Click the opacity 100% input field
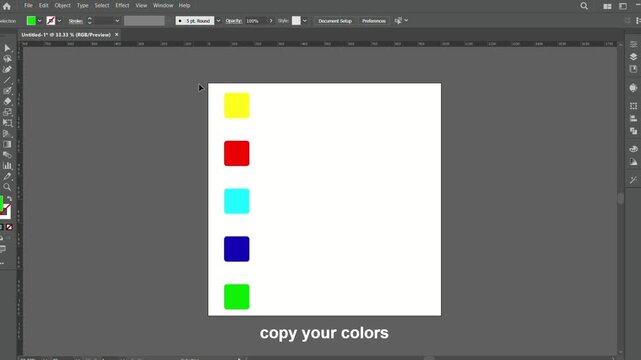Screen dimensions: 641x360 tap(255, 21)
